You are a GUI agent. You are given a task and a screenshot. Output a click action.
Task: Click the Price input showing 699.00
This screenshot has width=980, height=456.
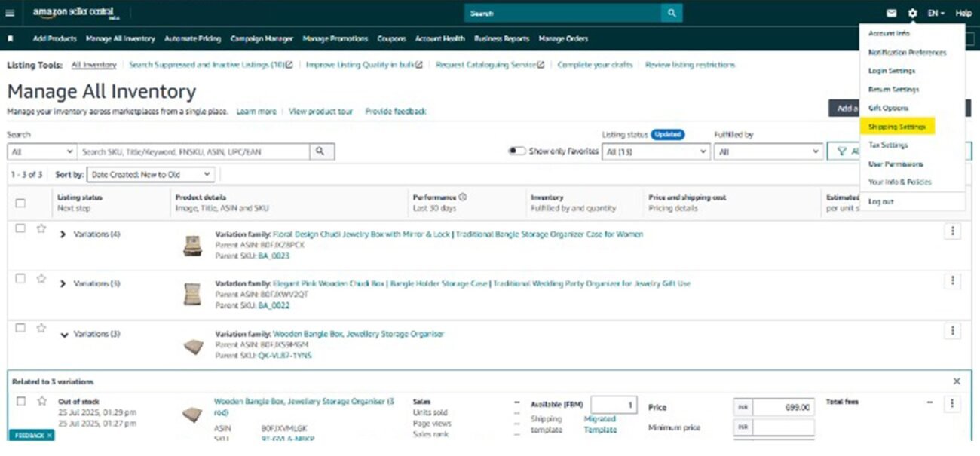783,407
